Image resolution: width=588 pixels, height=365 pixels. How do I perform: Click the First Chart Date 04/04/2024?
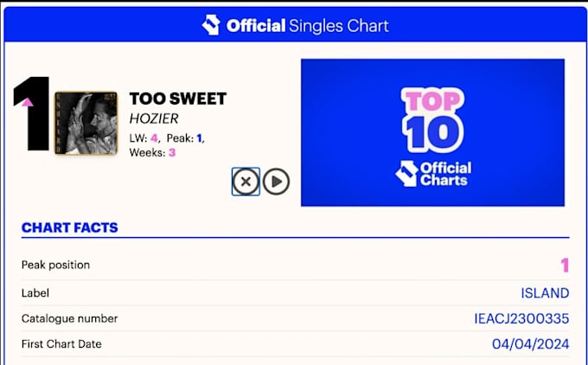pyautogui.click(x=531, y=344)
